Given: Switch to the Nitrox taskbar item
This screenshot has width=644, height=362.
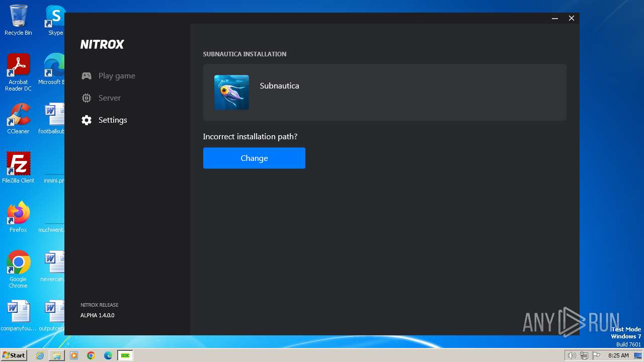Looking at the screenshot, I should point(125,355).
